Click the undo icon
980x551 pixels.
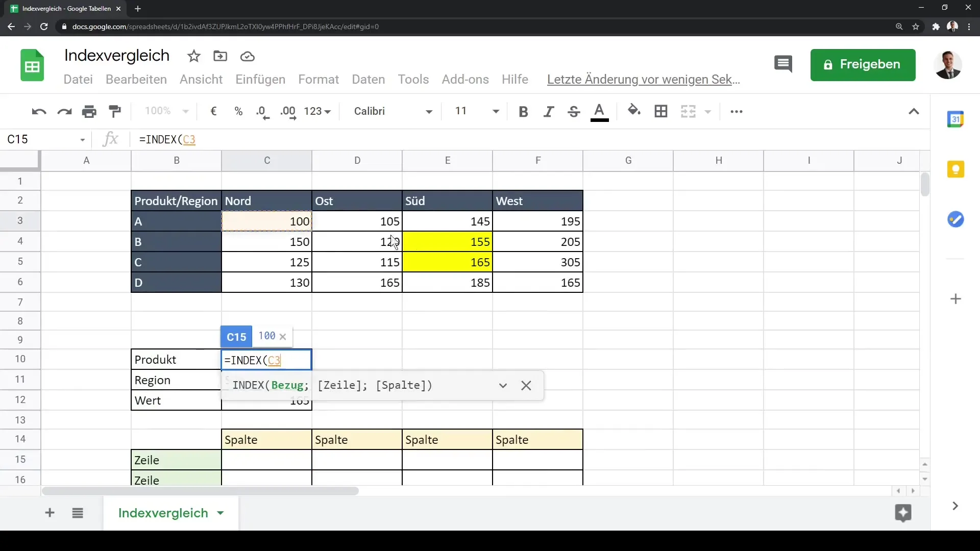pyautogui.click(x=38, y=111)
